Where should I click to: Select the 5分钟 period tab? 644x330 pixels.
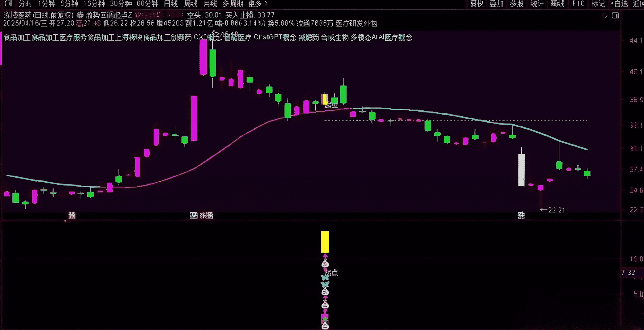click(x=69, y=3)
